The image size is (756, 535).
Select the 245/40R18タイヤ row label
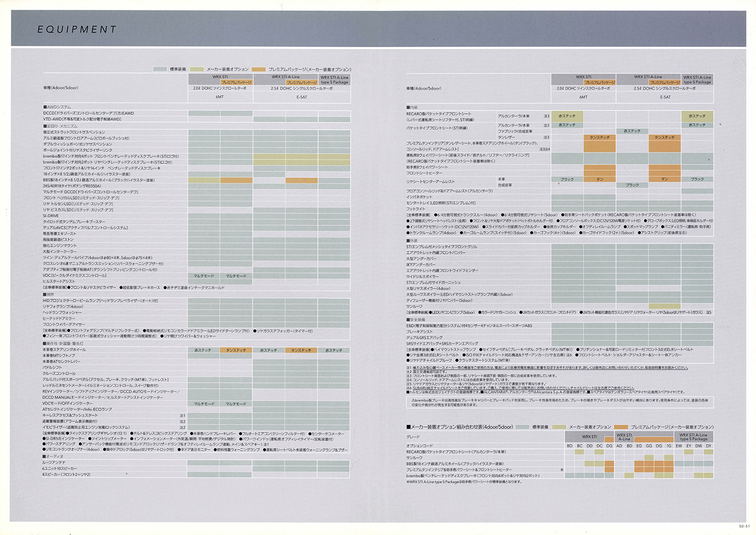72,186
